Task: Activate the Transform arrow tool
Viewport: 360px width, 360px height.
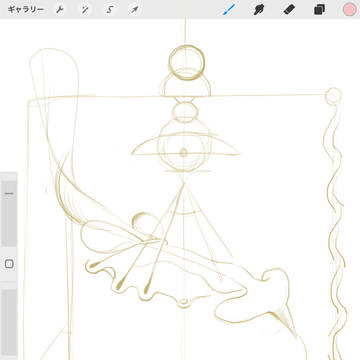Action: 134,10
